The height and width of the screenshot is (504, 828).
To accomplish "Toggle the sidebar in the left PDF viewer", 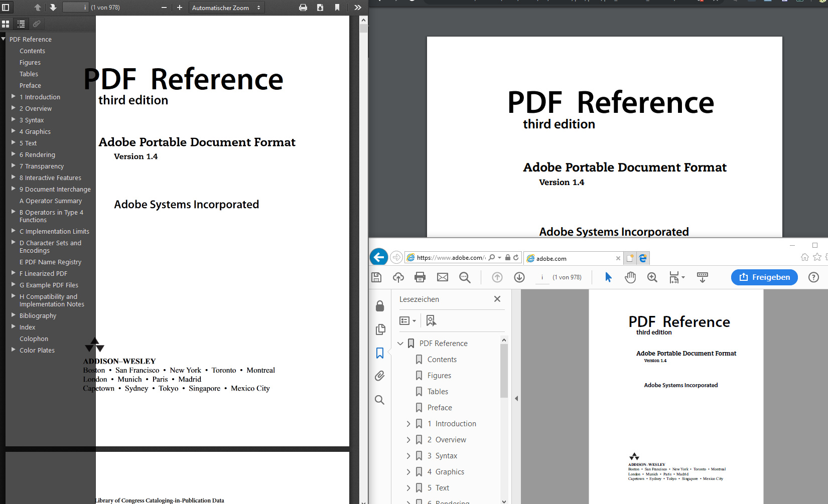I will (x=6, y=8).
